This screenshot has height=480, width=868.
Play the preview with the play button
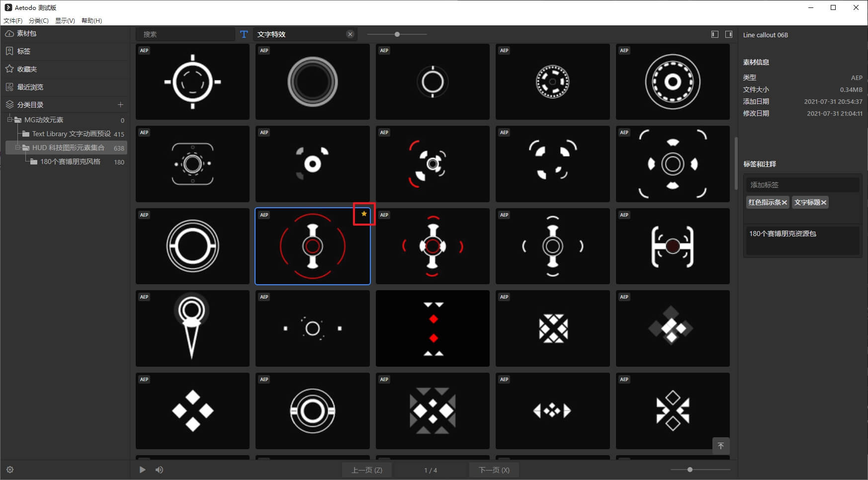[143, 470]
